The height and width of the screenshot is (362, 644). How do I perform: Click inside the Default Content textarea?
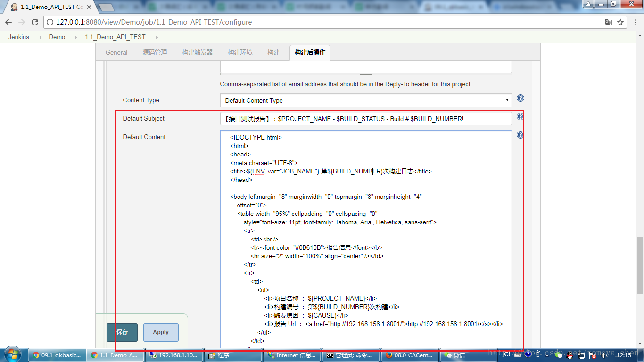[366, 240]
